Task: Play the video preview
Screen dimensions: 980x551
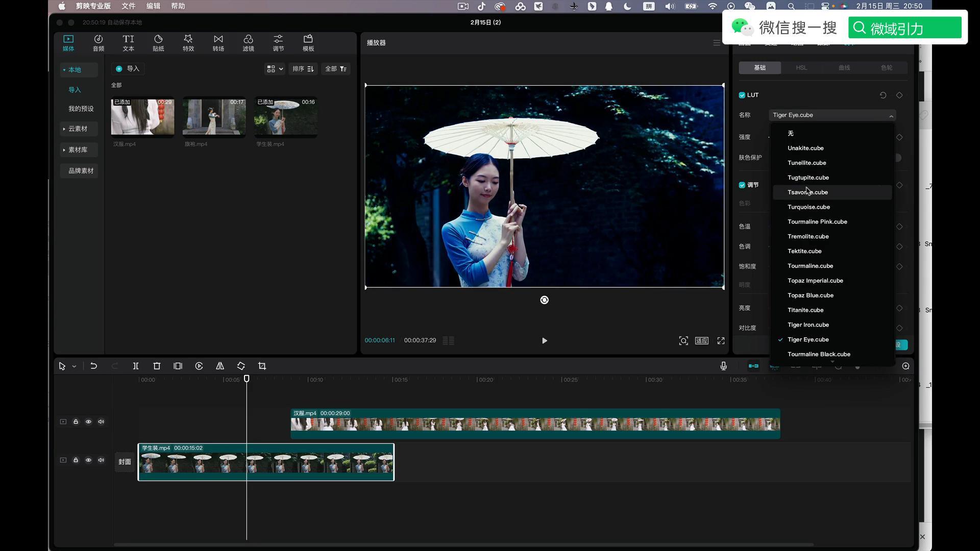Action: pos(544,340)
